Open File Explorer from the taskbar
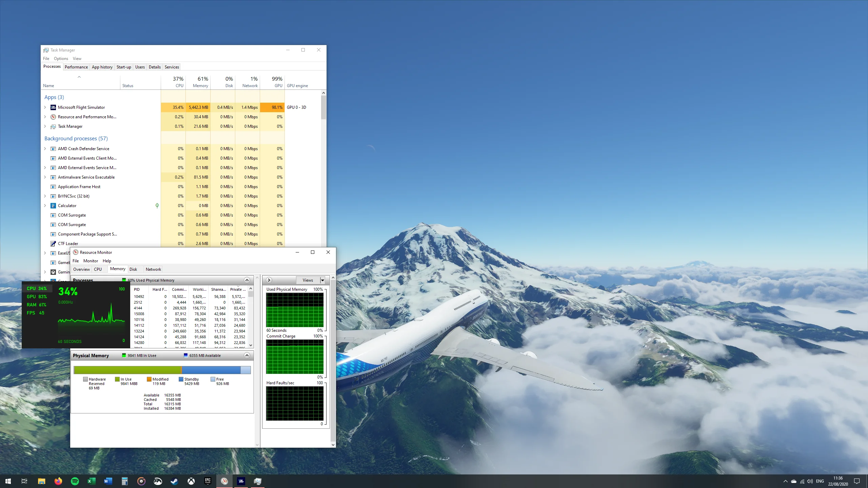868x488 pixels. point(42,481)
